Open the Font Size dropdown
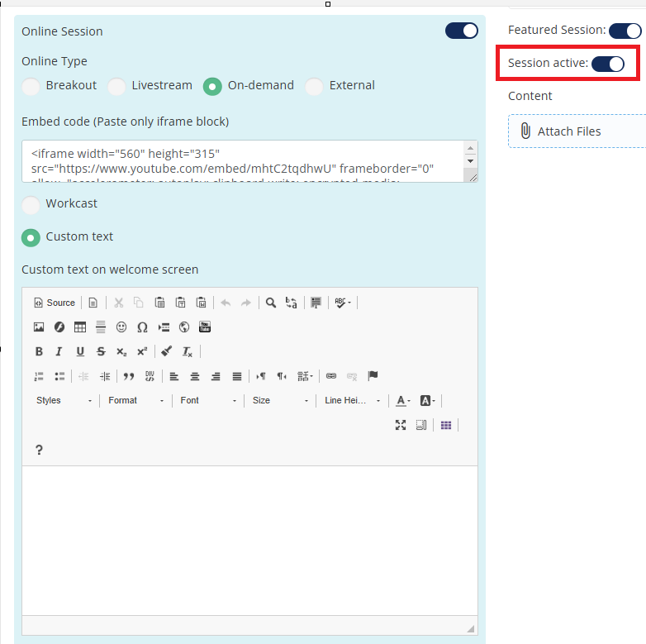The image size is (646, 644). [x=281, y=401]
